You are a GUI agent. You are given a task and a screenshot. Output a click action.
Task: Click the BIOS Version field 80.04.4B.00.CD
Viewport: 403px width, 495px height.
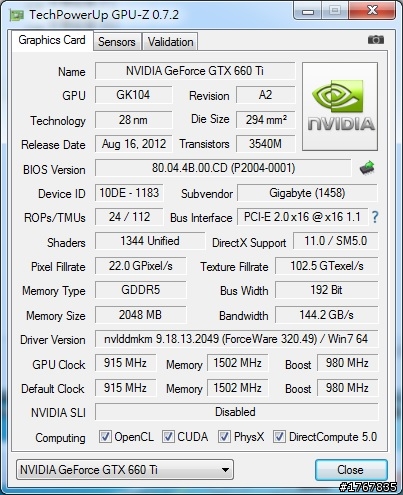pos(223,168)
